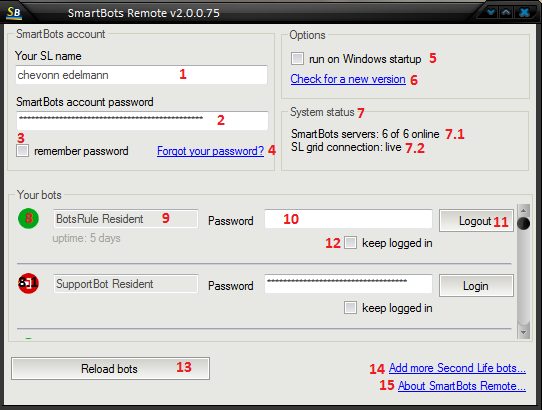Click the up-arrow restore icon in title bar
The height and width of the screenshot is (410, 542).
506,12
